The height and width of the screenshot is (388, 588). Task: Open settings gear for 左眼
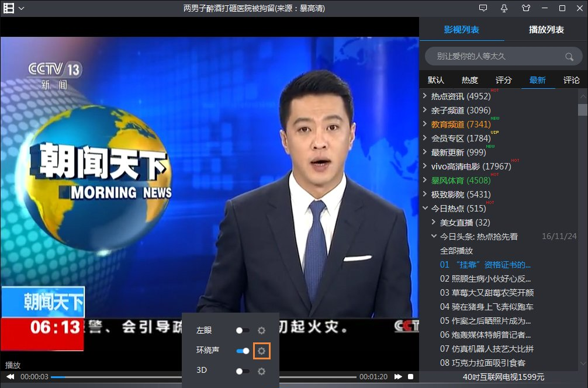coord(262,331)
